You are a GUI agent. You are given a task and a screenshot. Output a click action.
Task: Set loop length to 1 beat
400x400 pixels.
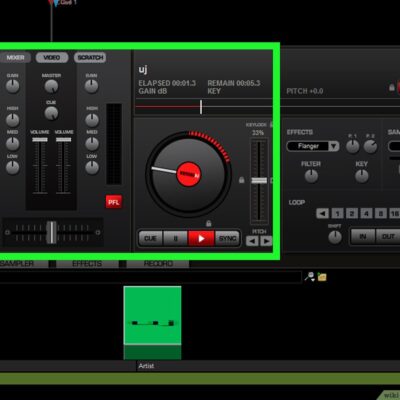click(x=337, y=213)
